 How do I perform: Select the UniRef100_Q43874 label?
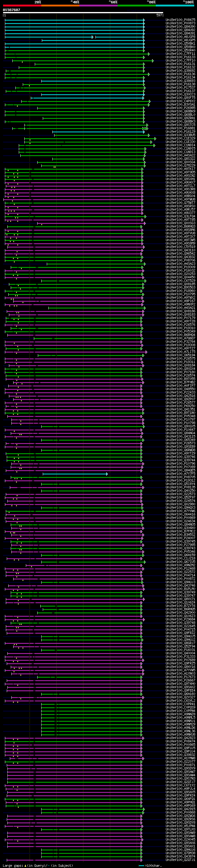pos(180,857)
